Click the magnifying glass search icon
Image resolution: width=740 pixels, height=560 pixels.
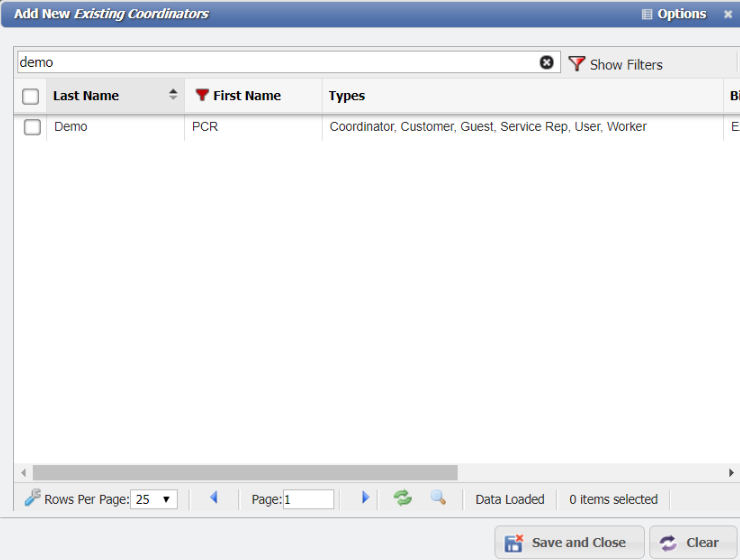pyautogui.click(x=438, y=498)
